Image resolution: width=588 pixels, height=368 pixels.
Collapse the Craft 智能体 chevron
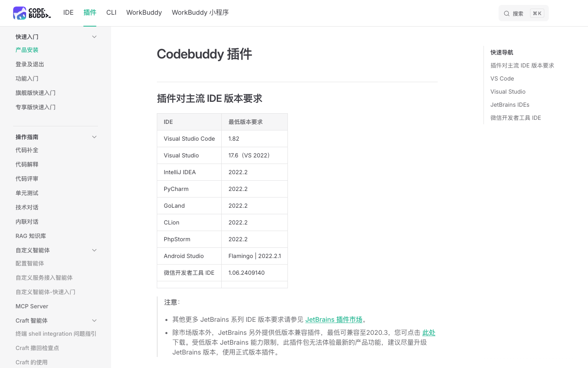click(94, 321)
